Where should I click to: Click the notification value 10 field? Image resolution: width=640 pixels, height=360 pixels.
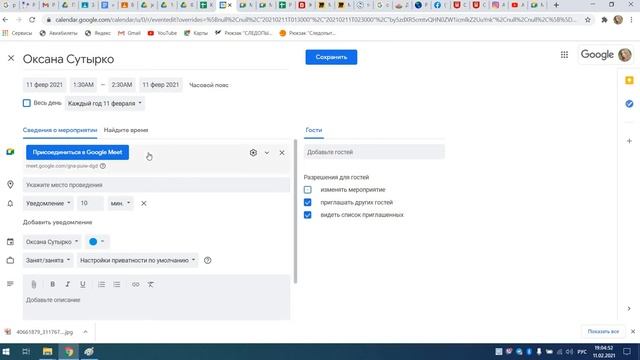pos(90,203)
